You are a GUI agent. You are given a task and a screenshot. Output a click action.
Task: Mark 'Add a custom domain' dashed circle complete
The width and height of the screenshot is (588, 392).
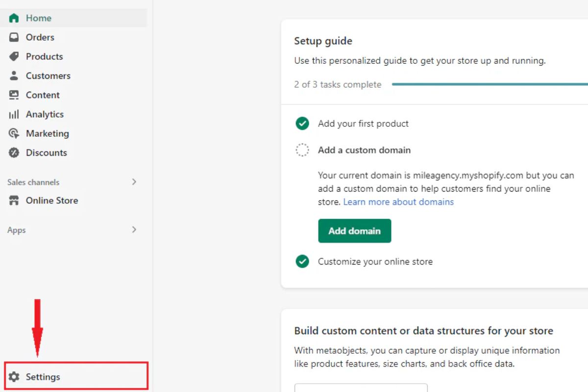[302, 150]
